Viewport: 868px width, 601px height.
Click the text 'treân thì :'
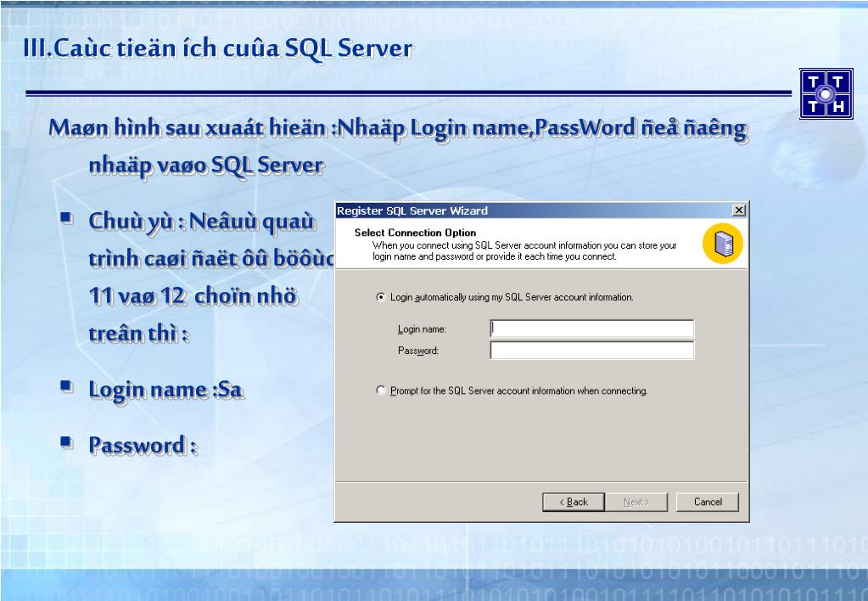(138, 334)
